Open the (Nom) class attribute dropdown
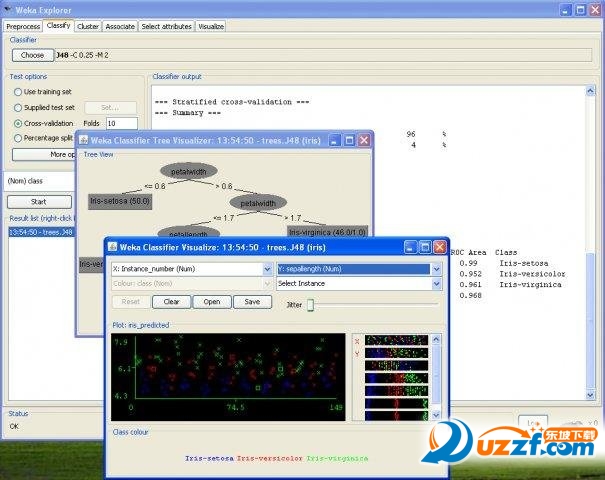Screen dimensions: 605x480 (40, 181)
